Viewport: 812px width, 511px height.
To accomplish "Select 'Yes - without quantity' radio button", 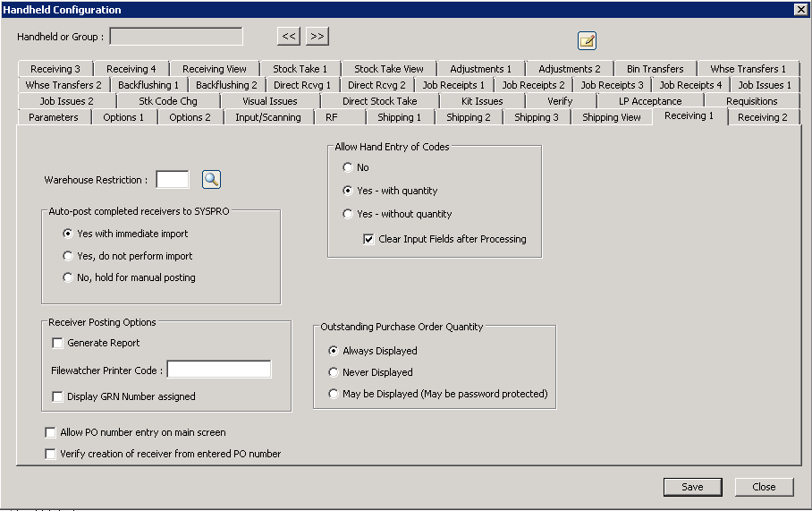I will (348, 214).
